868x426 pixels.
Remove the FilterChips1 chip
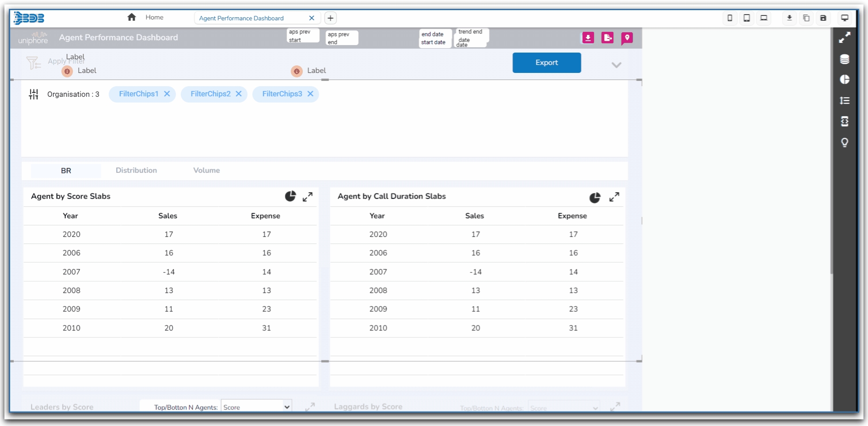click(x=167, y=94)
